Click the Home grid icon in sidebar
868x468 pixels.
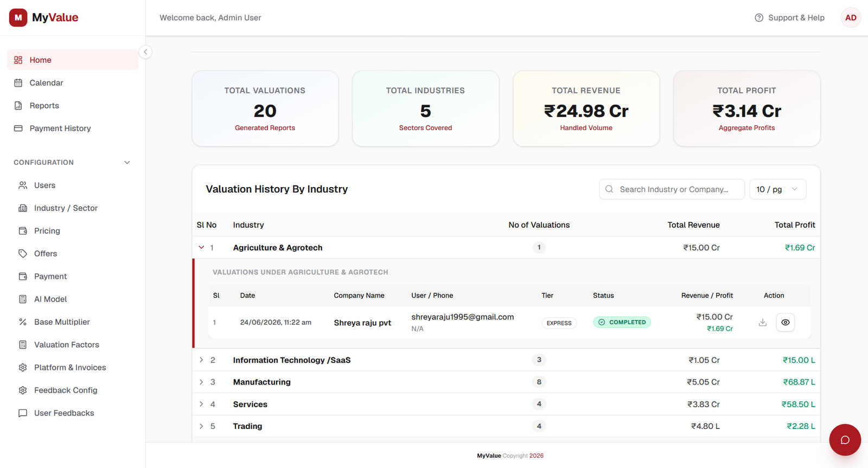tap(18, 60)
